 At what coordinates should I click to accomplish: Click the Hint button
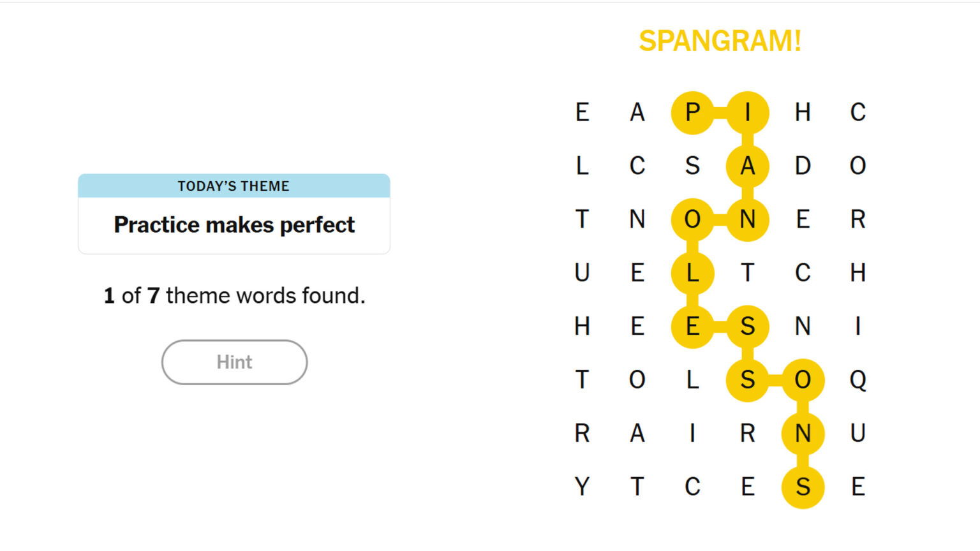234,362
